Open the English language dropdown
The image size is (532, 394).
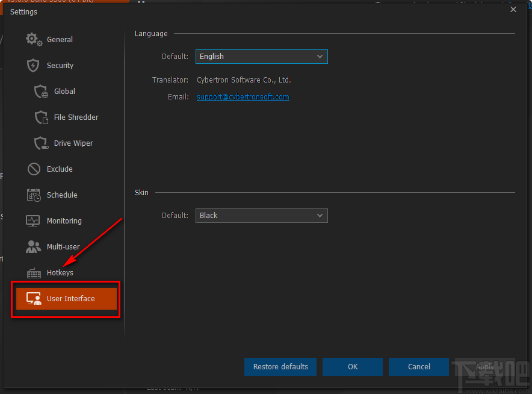[262, 57]
